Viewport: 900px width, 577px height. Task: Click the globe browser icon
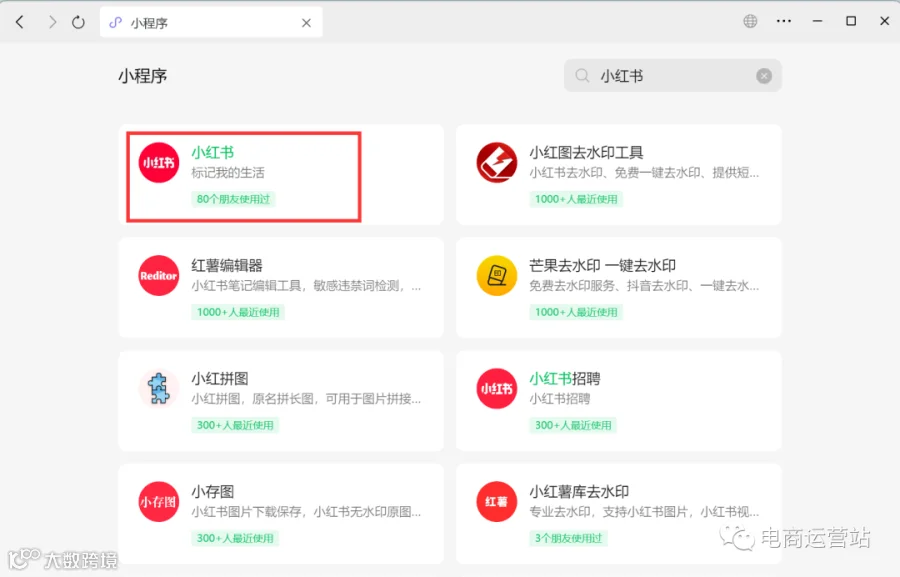coord(750,21)
